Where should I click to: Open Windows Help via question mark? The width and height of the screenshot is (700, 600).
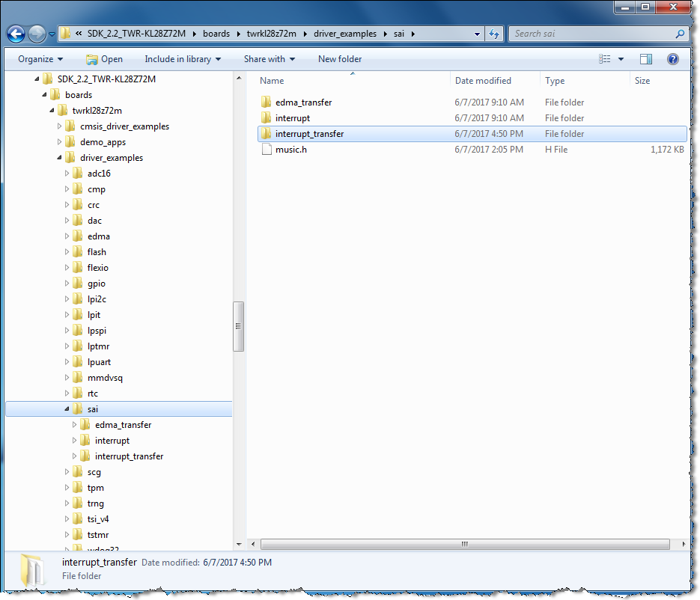[x=673, y=59]
